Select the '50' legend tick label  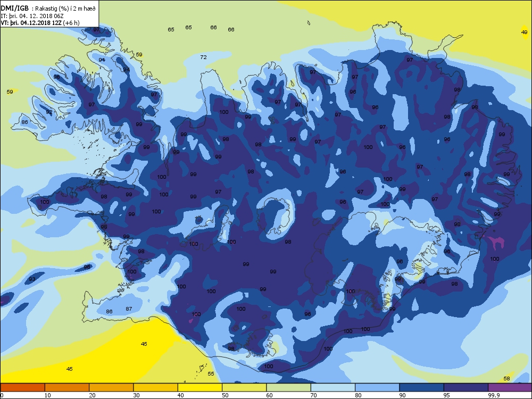[225, 395]
